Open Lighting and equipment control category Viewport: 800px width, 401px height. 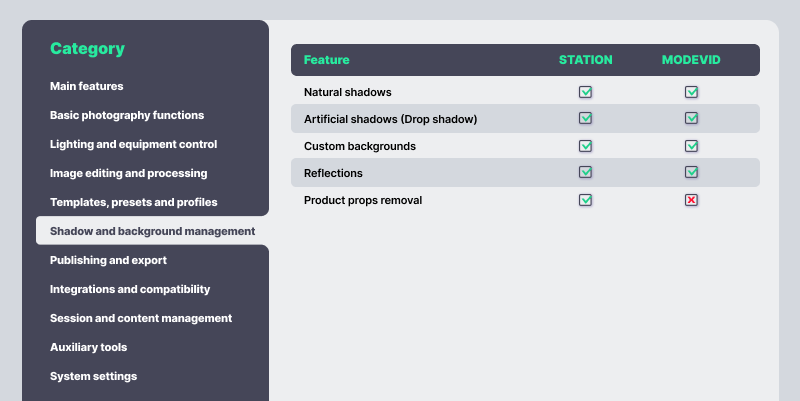tap(133, 144)
